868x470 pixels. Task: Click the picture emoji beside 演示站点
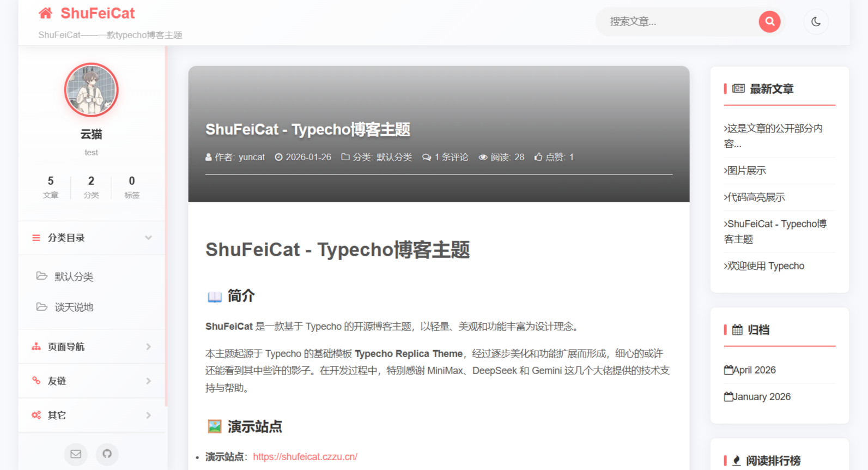point(215,426)
